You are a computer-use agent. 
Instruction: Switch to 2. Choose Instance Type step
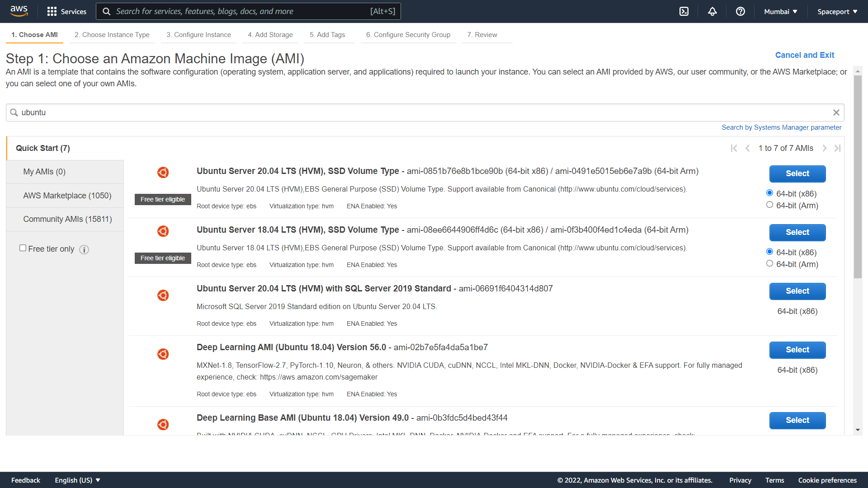pos(112,35)
